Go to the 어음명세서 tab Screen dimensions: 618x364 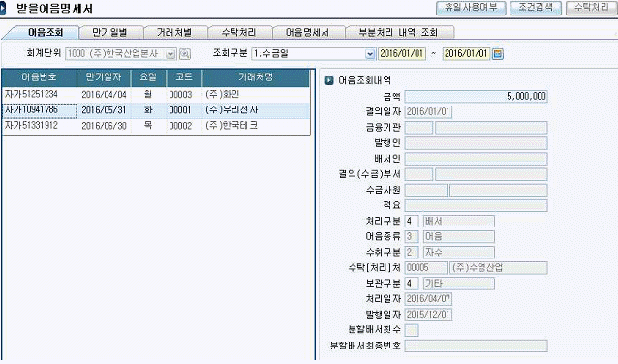[x=307, y=32]
